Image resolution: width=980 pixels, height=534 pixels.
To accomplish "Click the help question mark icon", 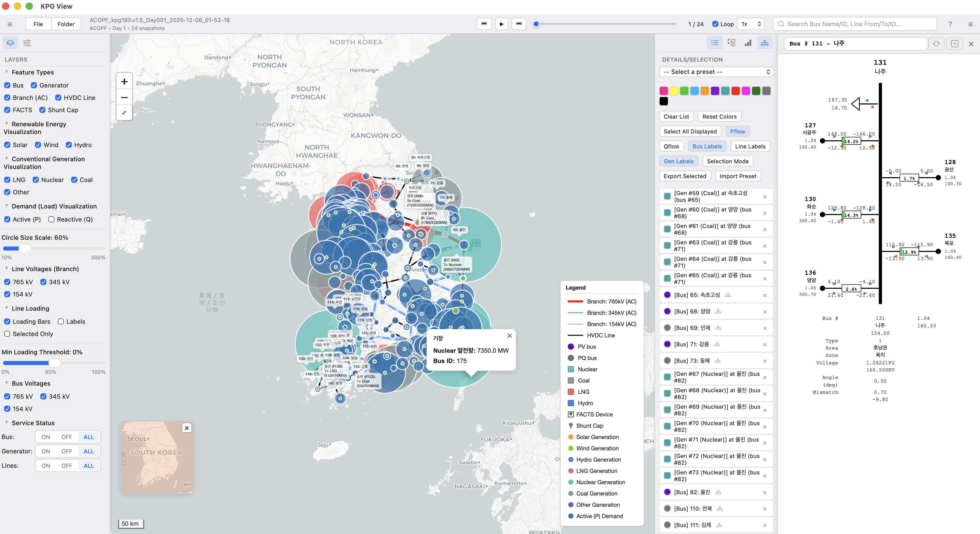I will pos(950,24).
